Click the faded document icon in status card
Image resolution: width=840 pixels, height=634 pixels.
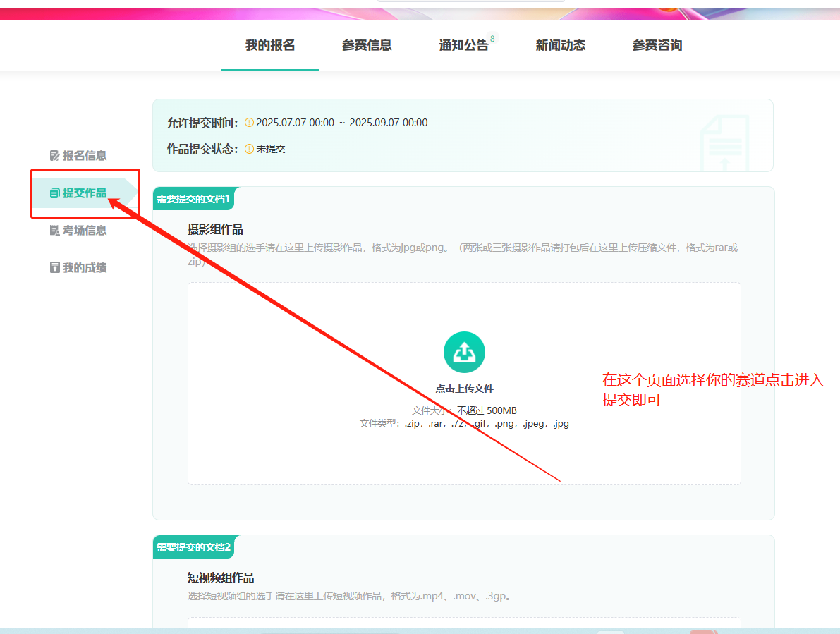click(x=724, y=143)
